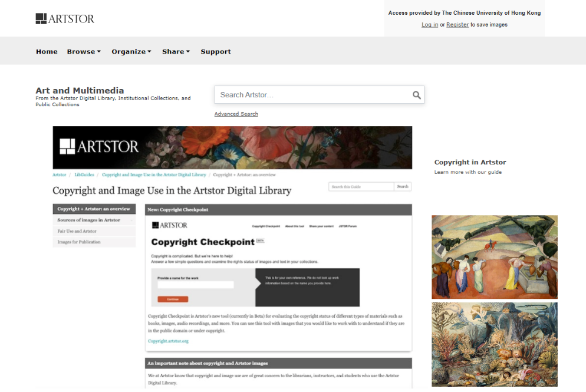Click the Log in link
This screenshot has width=586, height=392.
(x=430, y=25)
